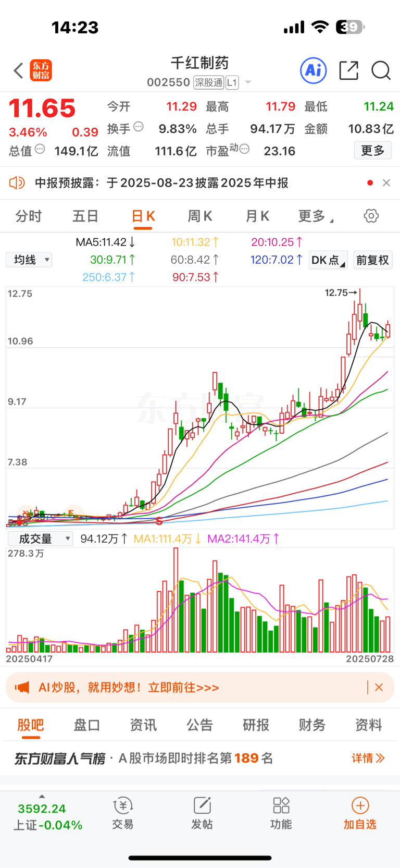The image size is (400, 868).
Task: Open the 资料 tab
Action: coord(369,725)
